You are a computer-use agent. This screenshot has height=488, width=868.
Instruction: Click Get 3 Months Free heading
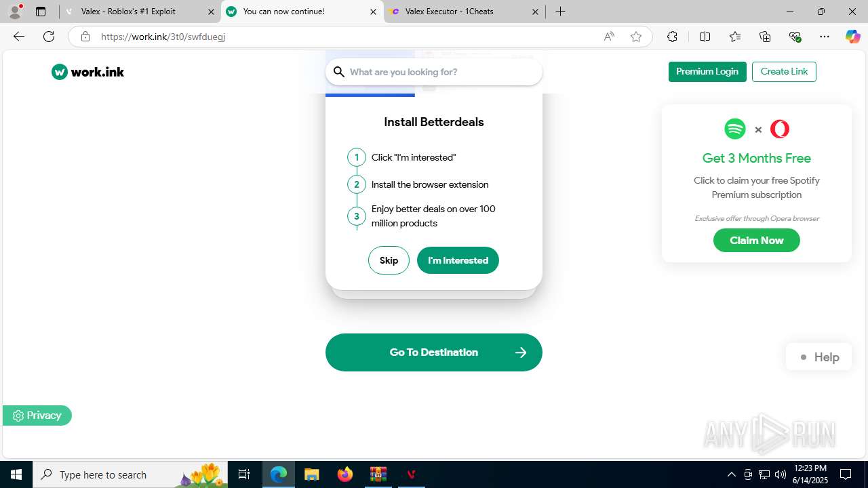(x=757, y=158)
